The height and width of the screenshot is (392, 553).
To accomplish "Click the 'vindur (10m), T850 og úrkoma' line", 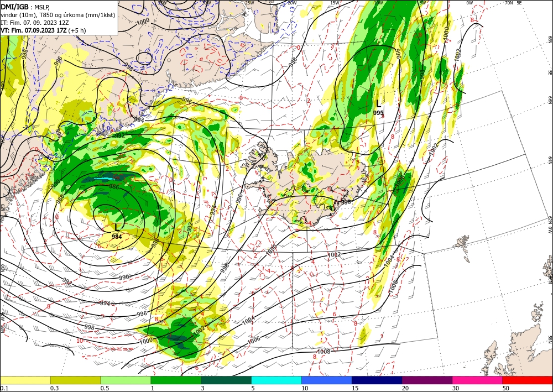I will [58, 14].
